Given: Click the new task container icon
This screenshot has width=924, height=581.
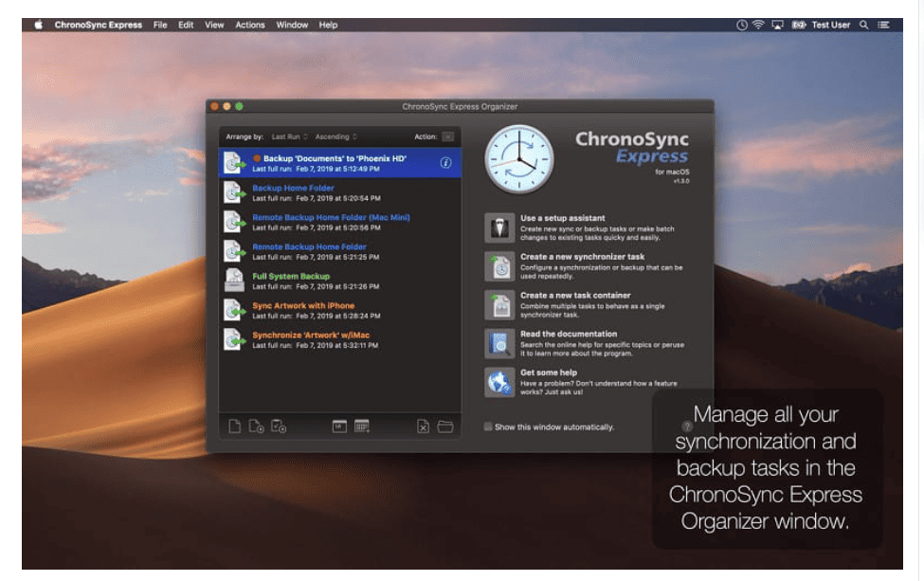Looking at the screenshot, I should coord(499,304).
